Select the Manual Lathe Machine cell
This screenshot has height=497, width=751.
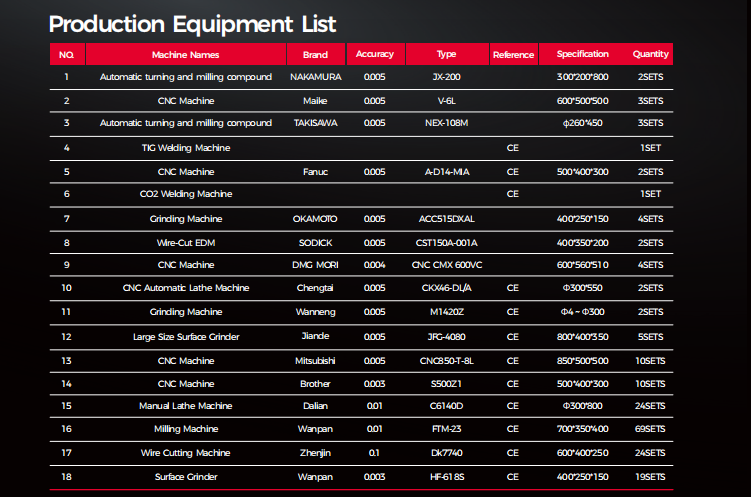(185, 406)
